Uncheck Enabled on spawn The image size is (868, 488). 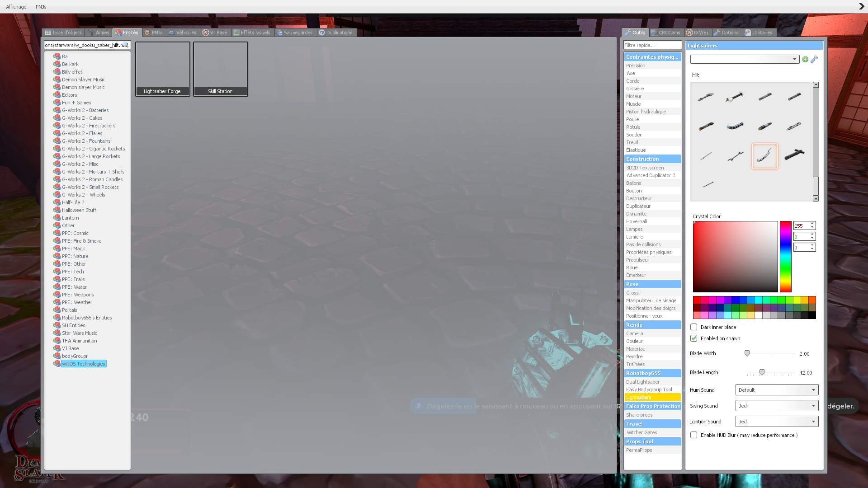tap(693, 338)
